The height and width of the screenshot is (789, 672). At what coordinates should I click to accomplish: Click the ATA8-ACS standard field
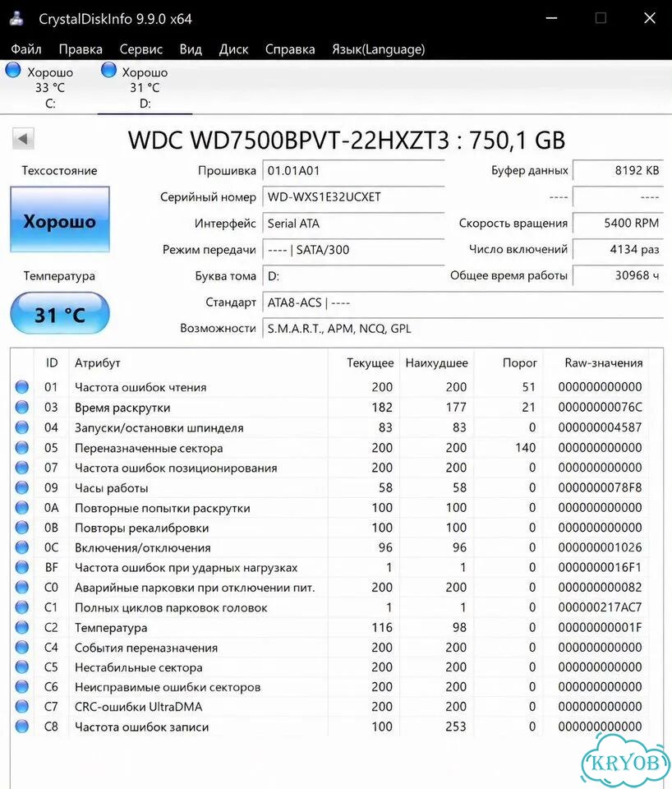pyautogui.click(x=463, y=302)
